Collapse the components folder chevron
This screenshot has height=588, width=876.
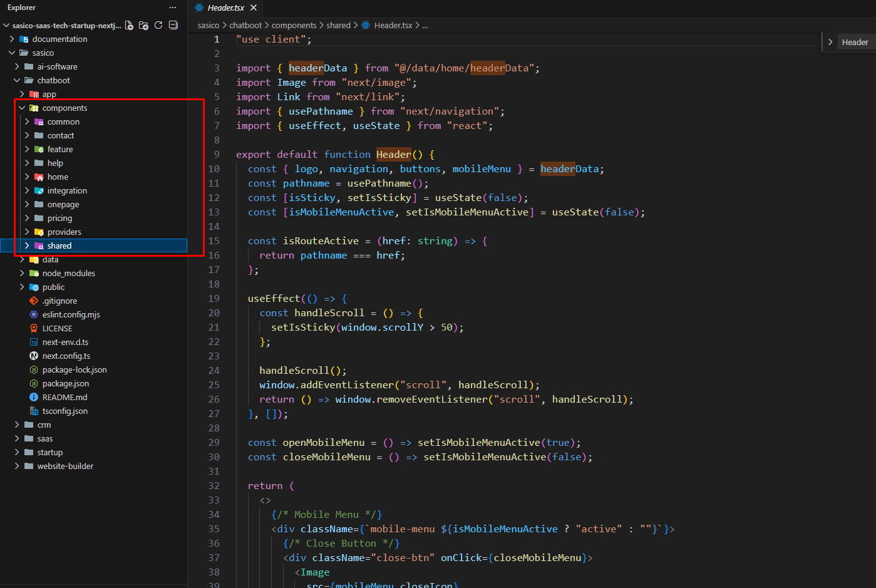(21, 108)
